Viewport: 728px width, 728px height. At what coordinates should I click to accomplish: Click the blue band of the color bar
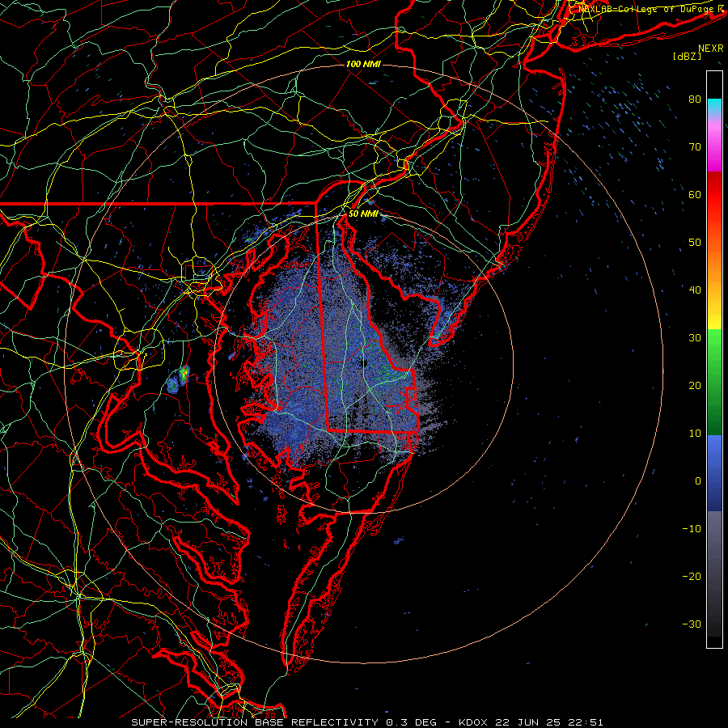[714, 472]
